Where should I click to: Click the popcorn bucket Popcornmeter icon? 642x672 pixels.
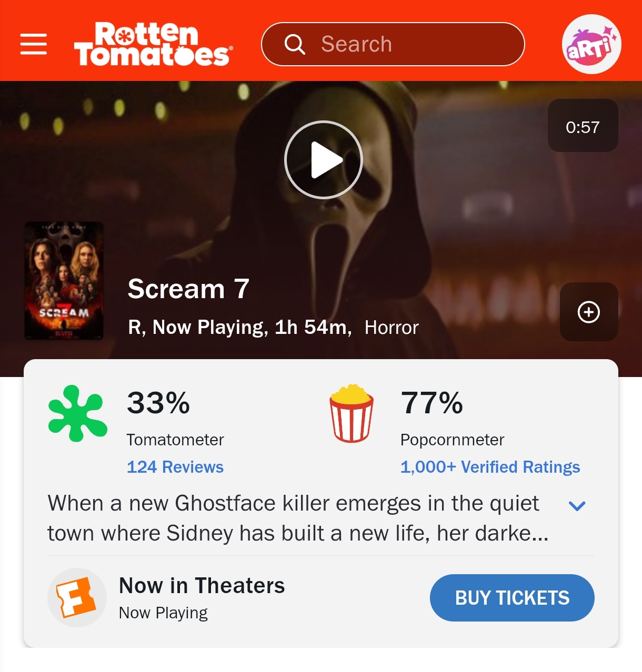point(352,413)
